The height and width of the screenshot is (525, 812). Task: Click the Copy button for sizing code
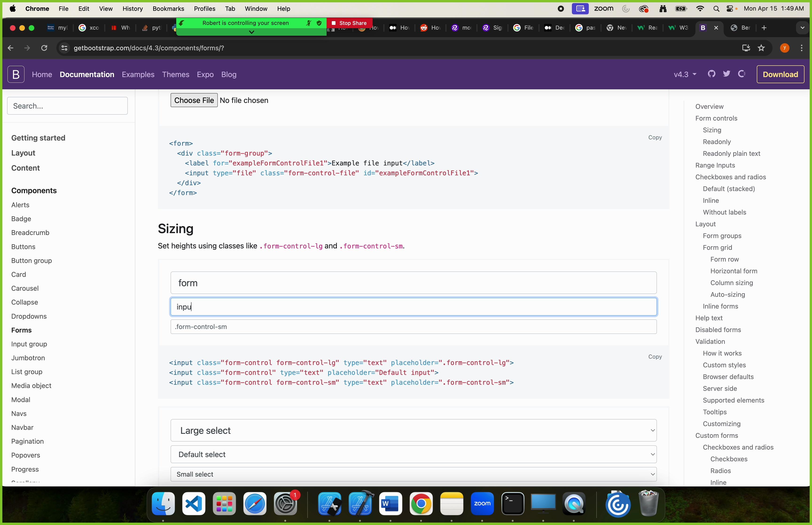coord(655,356)
